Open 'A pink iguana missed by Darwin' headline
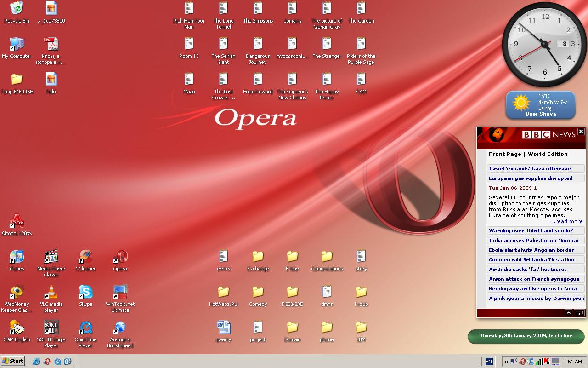Image resolution: width=588 pixels, height=368 pixels. tap(536, 298)
